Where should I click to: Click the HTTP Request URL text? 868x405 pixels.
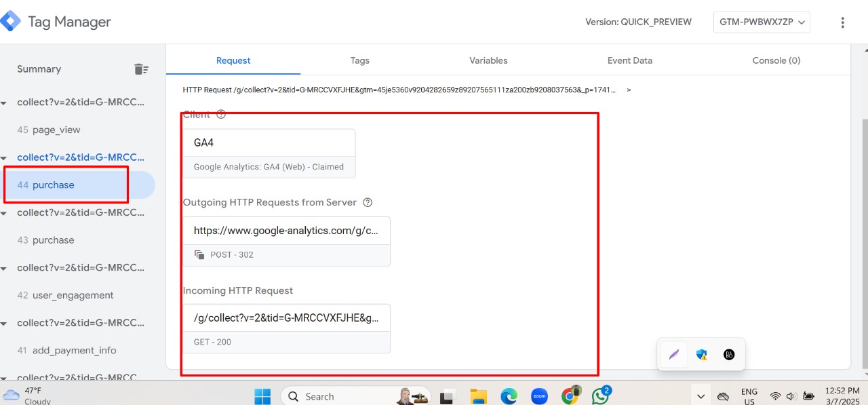(399, 90)
